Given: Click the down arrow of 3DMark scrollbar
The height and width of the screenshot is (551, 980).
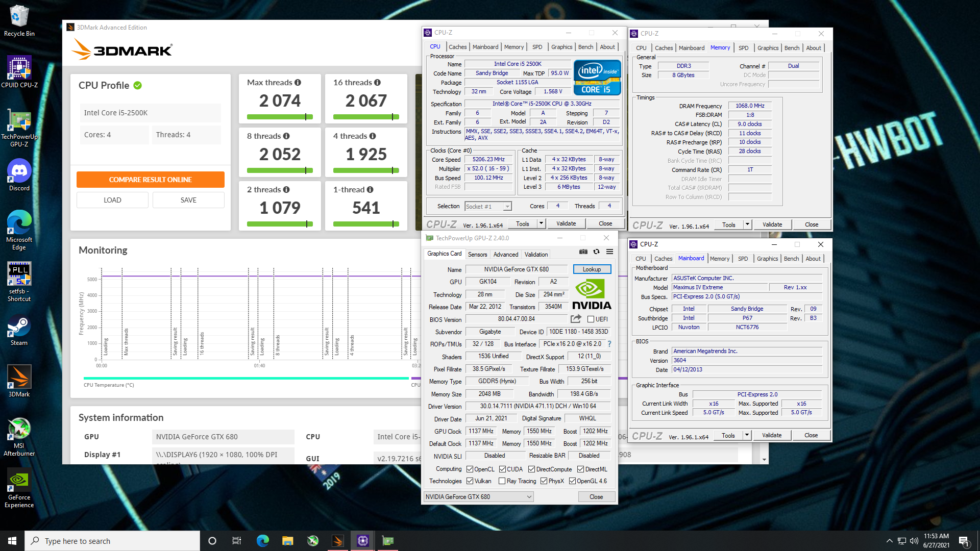Looking at the screenshot, I should coord(764,460).
